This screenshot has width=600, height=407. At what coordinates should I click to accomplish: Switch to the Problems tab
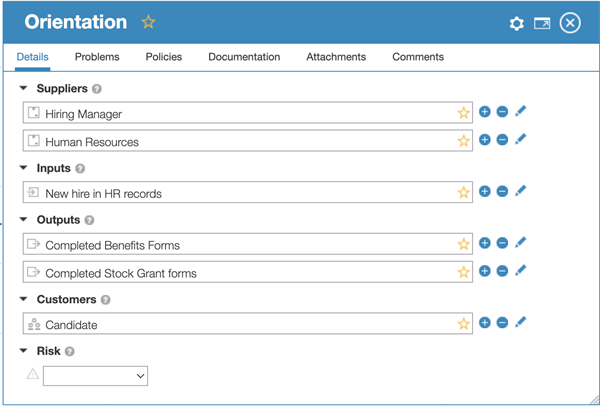click(97, 57)
